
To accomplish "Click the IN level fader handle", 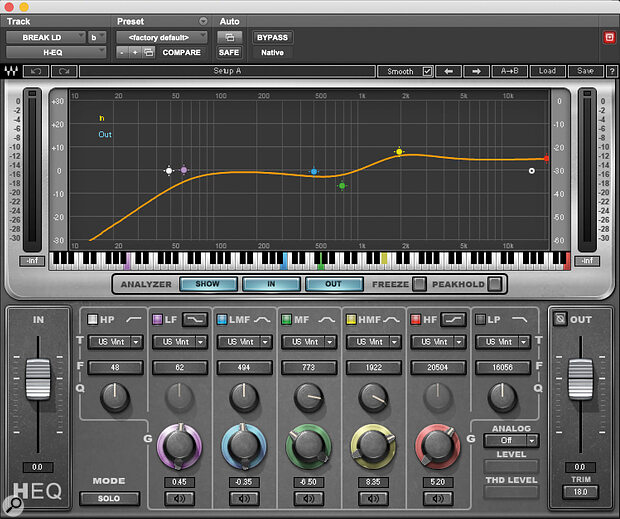I will pos(38,379).
